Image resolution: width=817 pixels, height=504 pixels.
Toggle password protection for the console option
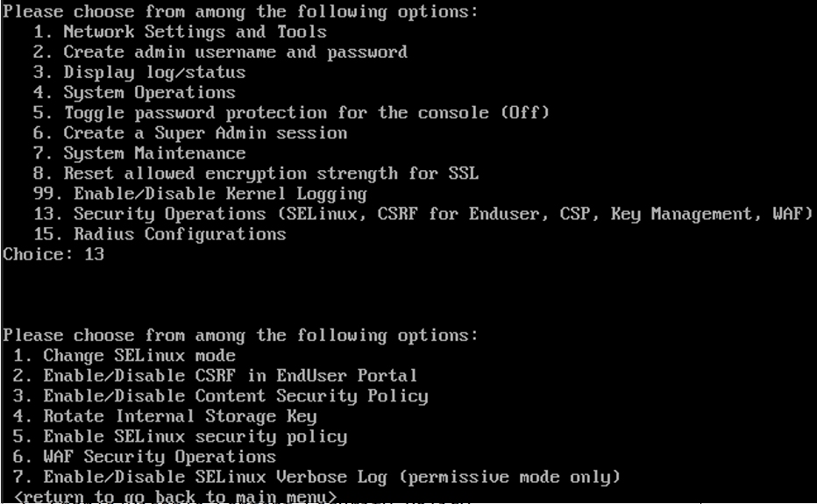tap(291, 113)
